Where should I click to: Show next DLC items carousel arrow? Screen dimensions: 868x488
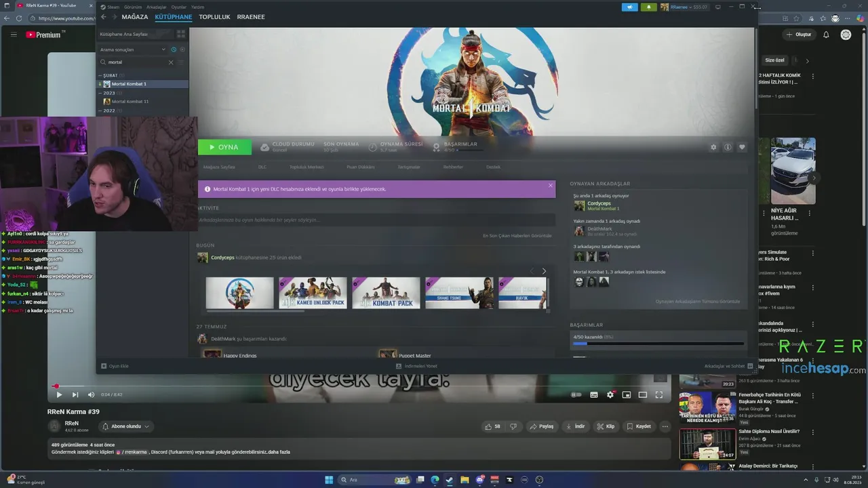point(544,271)
